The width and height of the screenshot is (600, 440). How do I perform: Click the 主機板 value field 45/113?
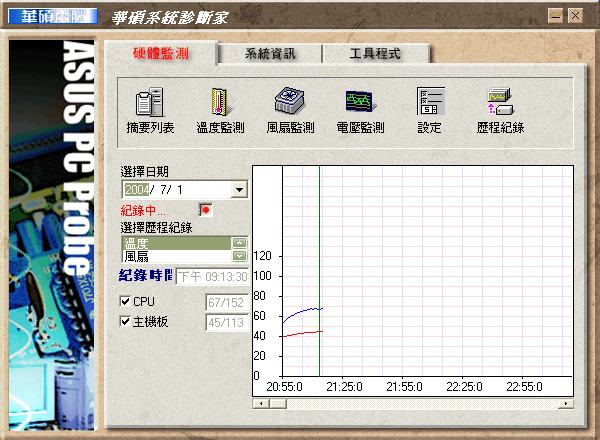click(x=227, y=323)
